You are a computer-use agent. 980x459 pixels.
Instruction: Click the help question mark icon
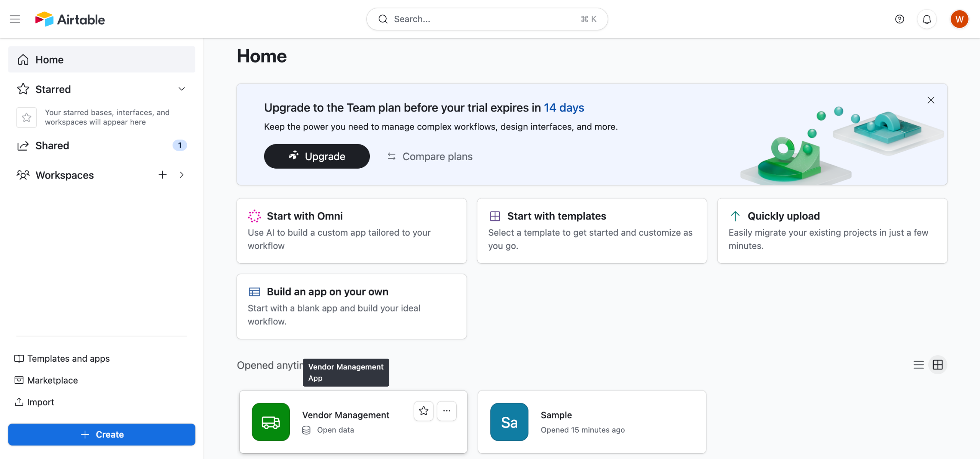[x=899, y=19]
